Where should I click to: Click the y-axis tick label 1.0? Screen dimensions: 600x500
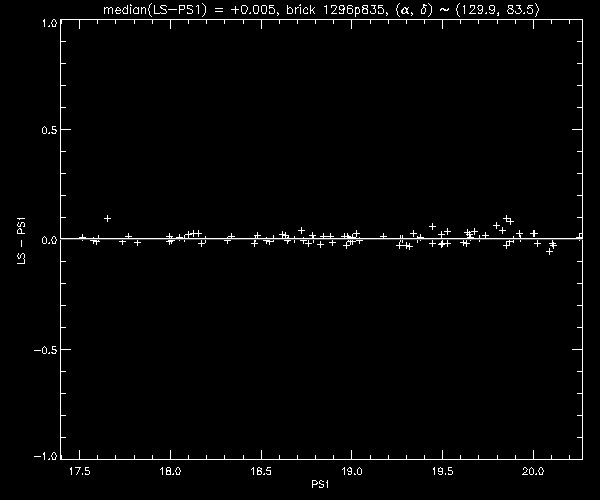pyautogui.click(x=49, y=23)
